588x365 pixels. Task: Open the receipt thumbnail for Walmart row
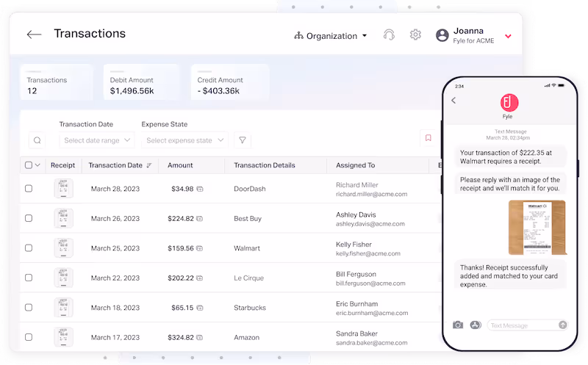click(63, 247)
